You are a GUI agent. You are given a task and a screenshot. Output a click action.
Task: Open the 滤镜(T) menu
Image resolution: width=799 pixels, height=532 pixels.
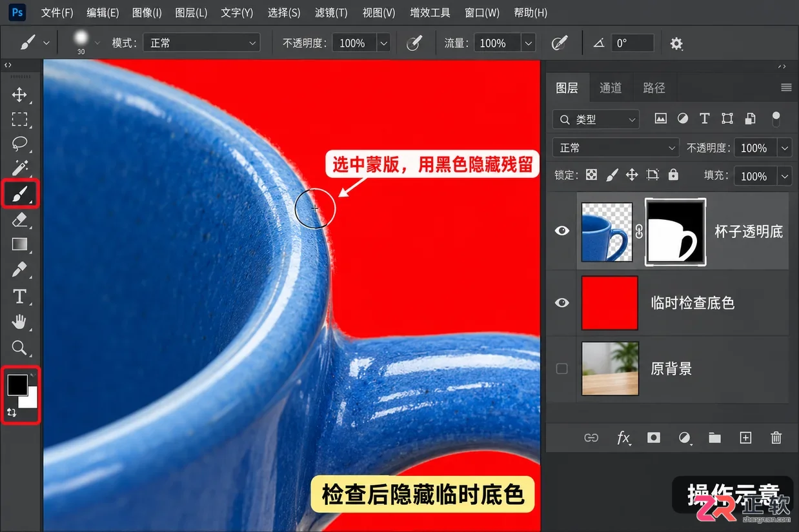[331, 12]
